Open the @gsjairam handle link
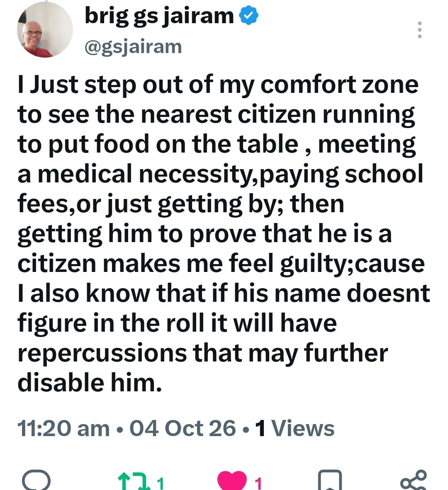This screenshot has height=490, width=448. (x=133, y=47)
